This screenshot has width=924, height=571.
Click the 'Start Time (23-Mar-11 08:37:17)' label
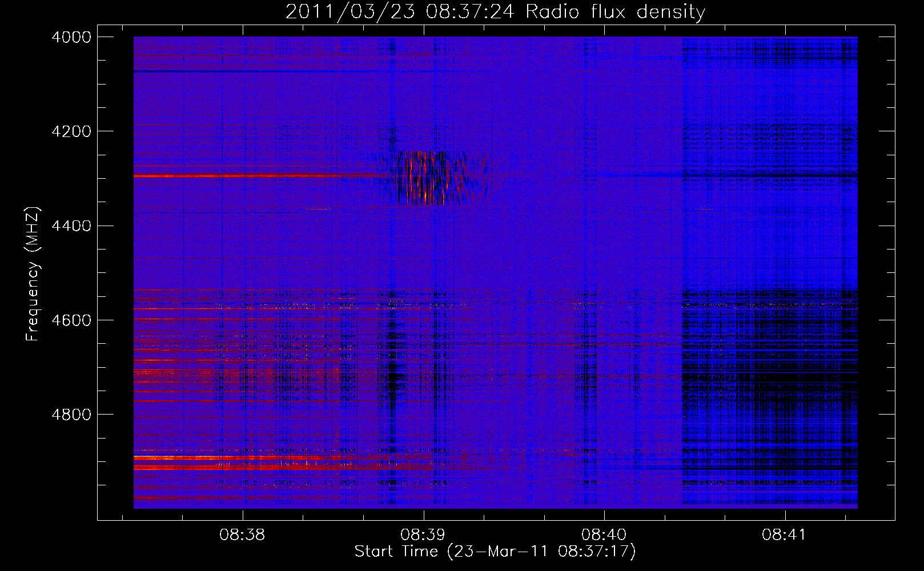point(495,552)
